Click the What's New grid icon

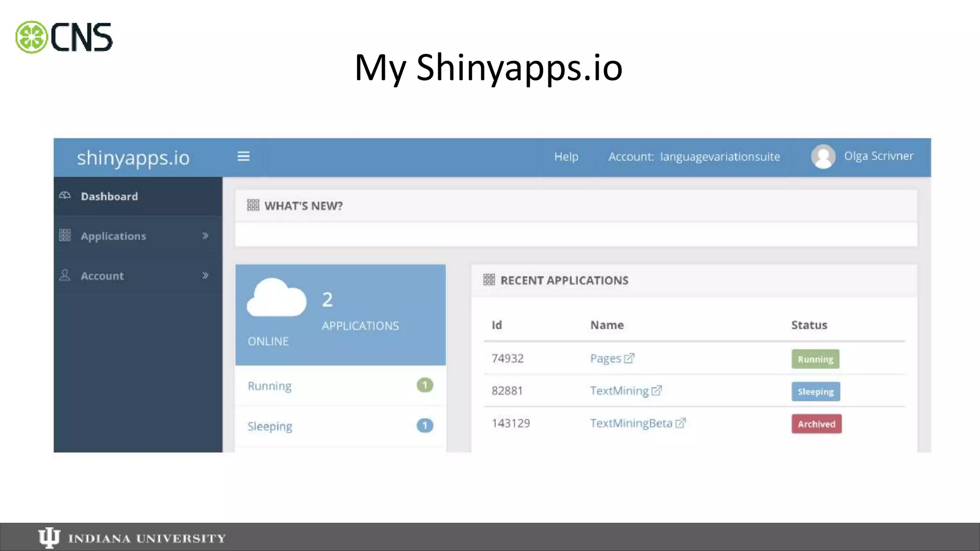[253, 205]
